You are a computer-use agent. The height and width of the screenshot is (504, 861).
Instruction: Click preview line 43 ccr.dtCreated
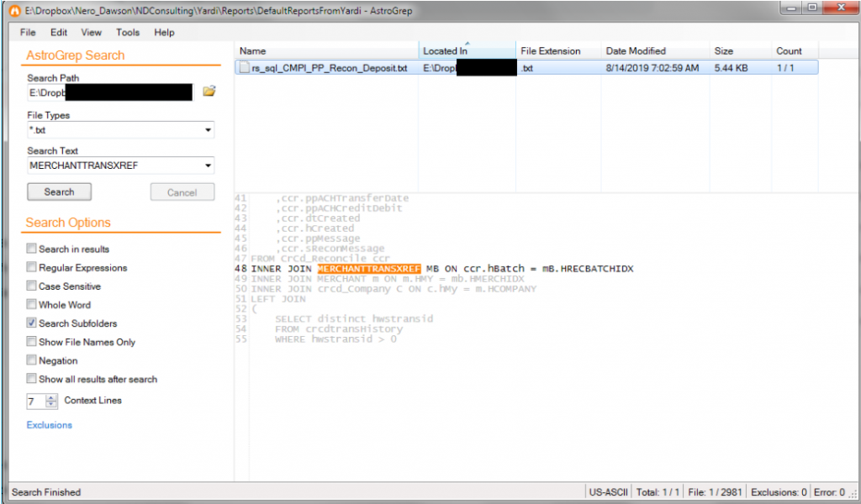coord(317,218)
